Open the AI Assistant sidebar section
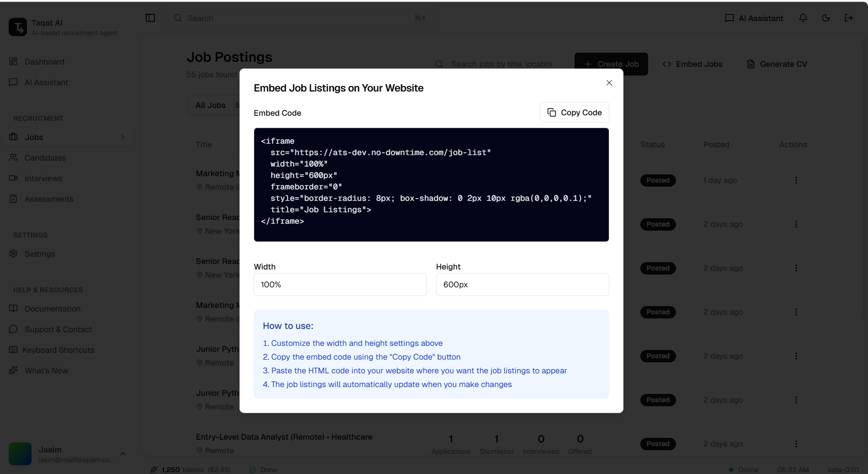Image resolution: width=868 pixels, height=474 pixels. click(47, 82)
